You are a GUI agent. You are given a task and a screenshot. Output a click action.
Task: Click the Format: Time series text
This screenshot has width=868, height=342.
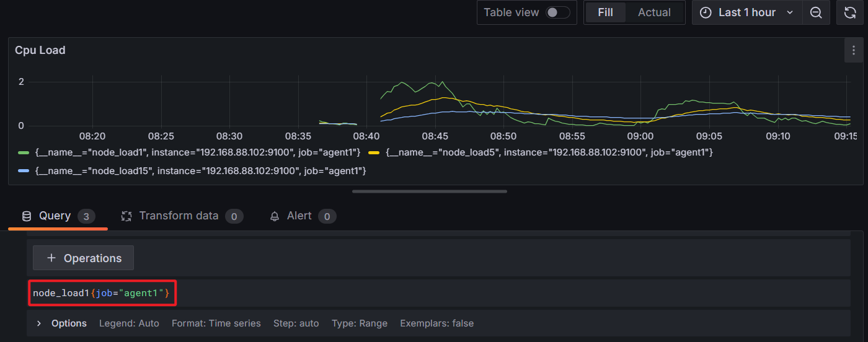click(x=216, y=323)
